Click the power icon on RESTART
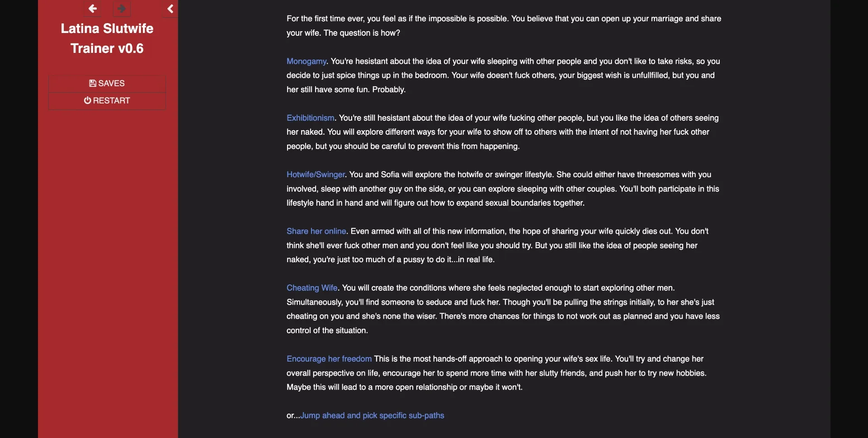The image size is (868, 438). (87, 100)
